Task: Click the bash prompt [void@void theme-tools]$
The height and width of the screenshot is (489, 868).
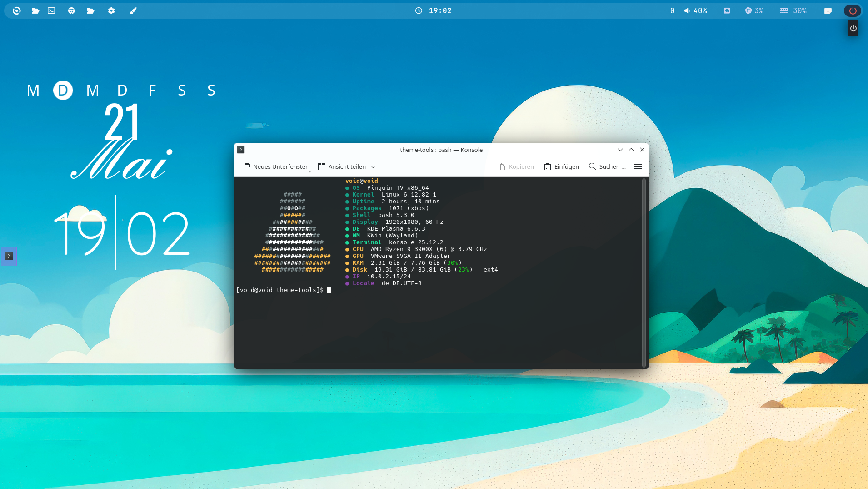Action: click(x=280, y=290)
